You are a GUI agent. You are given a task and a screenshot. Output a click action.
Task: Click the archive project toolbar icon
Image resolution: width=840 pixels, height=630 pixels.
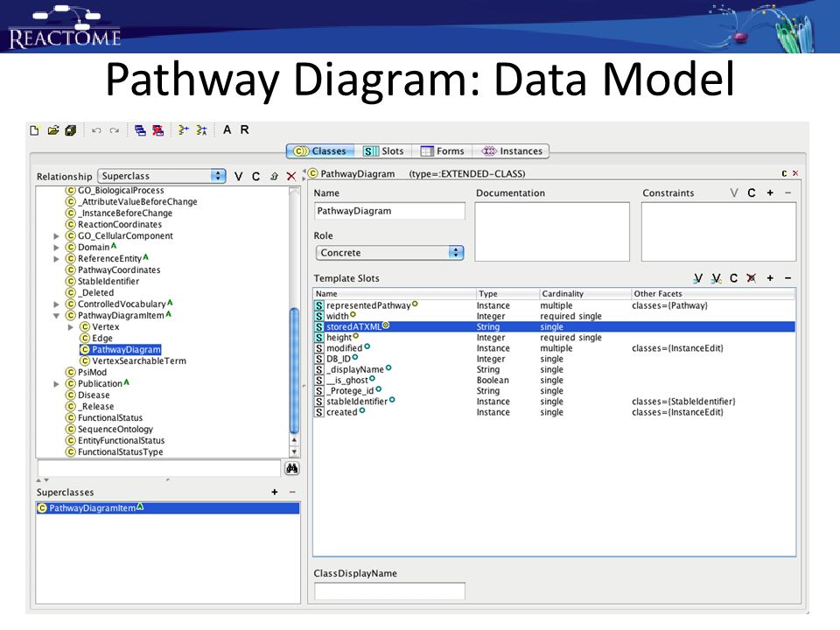183,130
